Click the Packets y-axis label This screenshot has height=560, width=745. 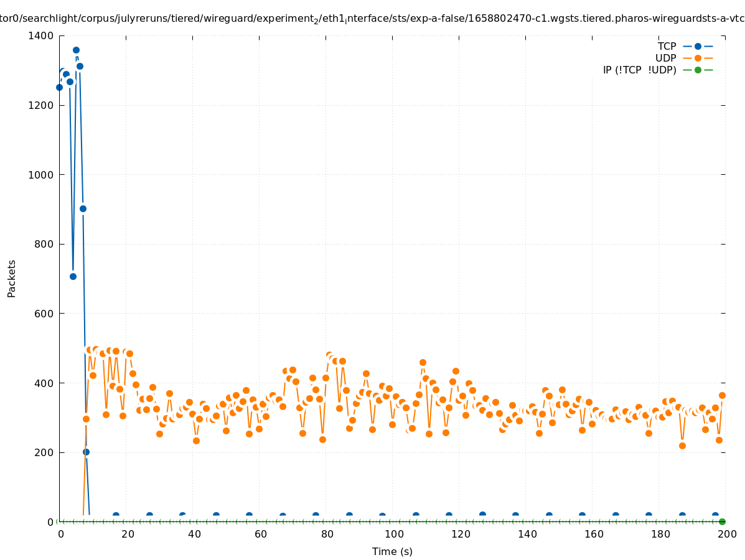(x=12, y=278)
